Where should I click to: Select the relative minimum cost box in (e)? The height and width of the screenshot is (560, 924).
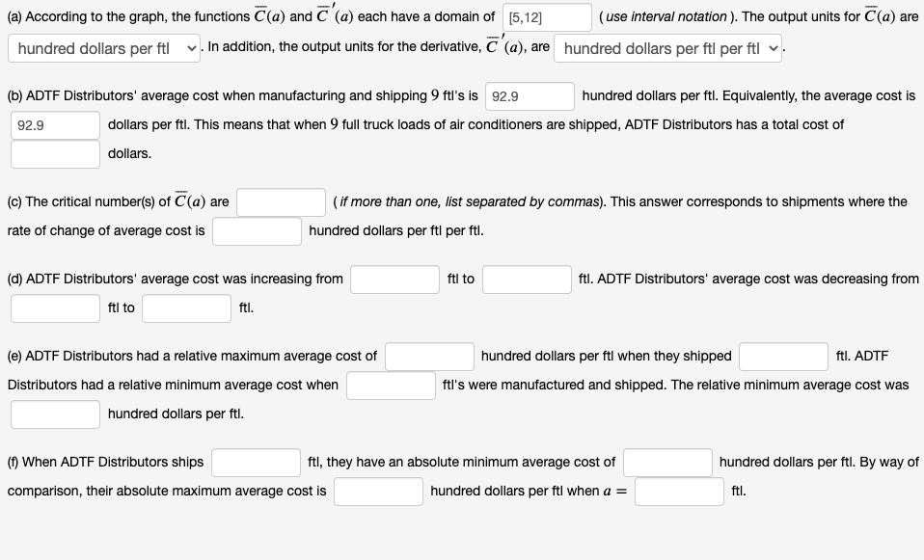pyautogui.click(x=55, y=414)
